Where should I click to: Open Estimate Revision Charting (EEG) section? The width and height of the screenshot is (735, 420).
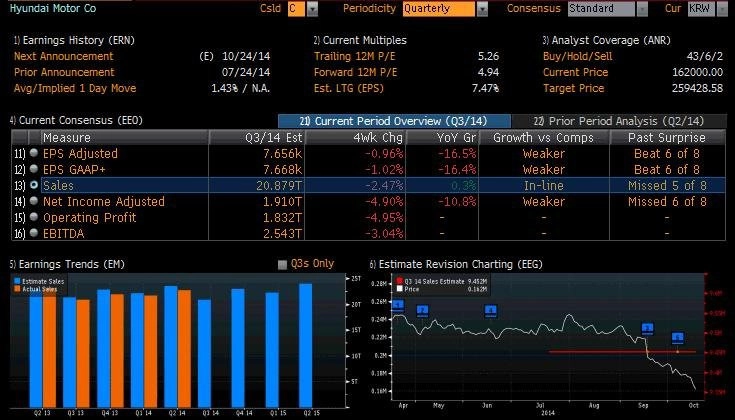(x=456, y=264)
